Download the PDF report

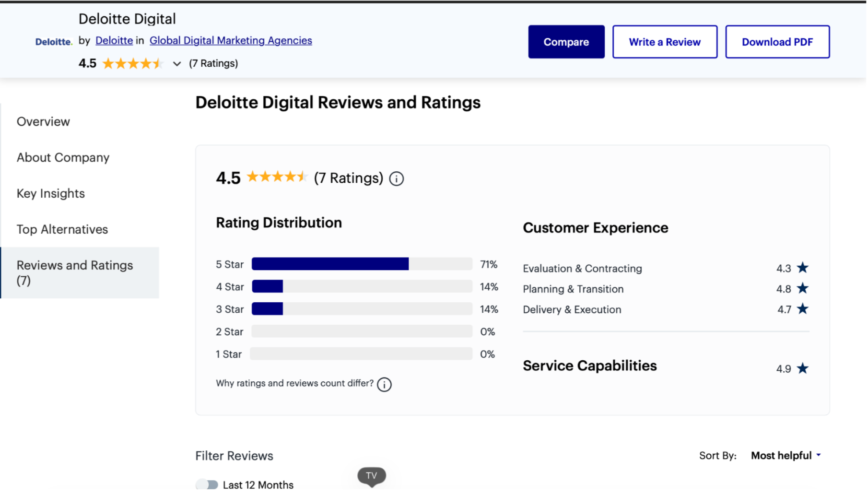point(777,42)
